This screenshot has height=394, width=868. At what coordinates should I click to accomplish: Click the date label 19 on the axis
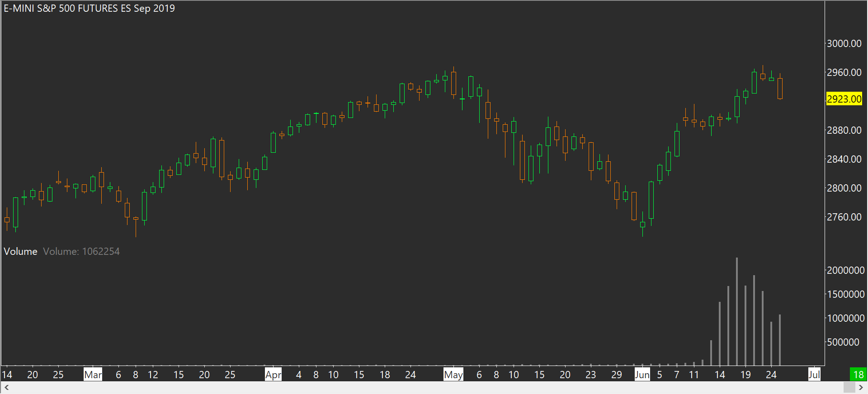745,375
